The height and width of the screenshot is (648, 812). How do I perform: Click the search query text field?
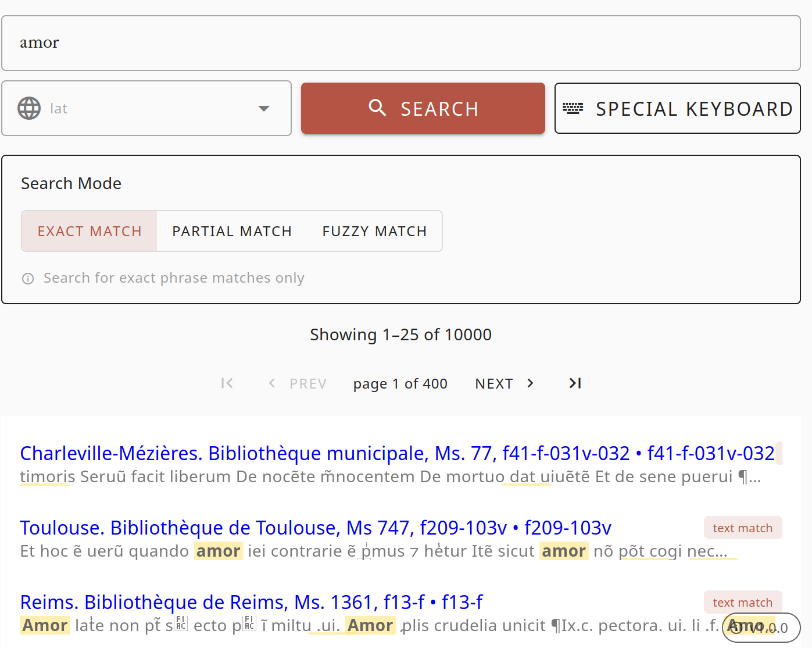[x=401, y=43]
